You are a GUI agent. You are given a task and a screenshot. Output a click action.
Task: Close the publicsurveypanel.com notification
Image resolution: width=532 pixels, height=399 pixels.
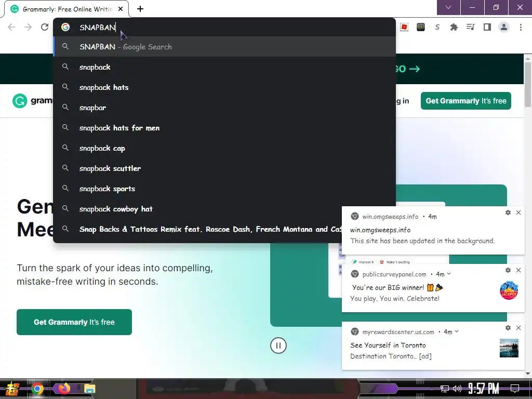518,270
